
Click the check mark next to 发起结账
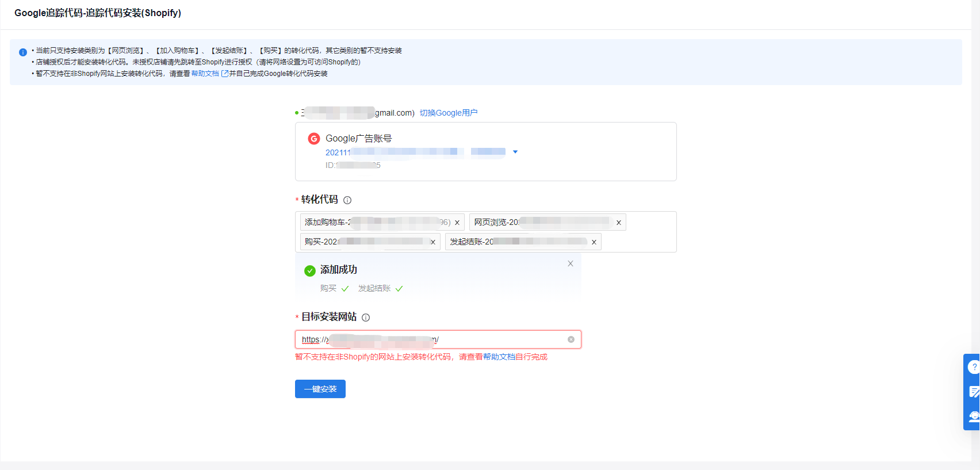pos(399,289)
